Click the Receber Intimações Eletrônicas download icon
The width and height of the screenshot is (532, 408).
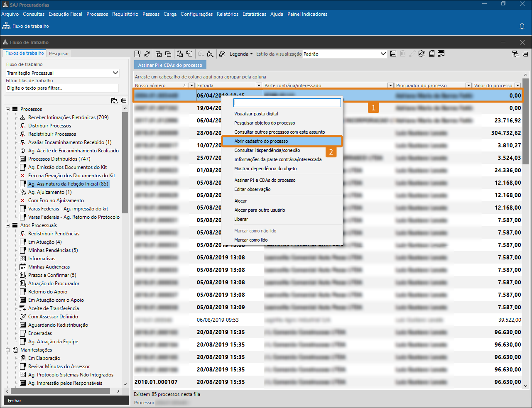click(23, 117)
